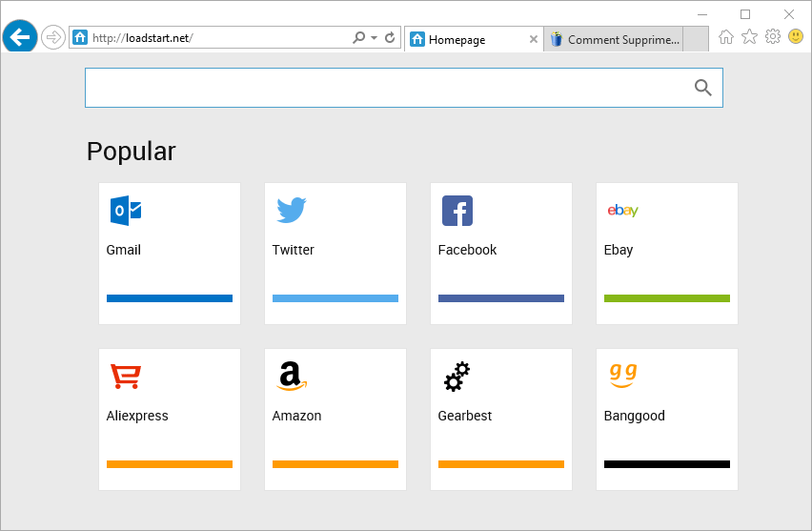Open the Ebay link label

click(x=619, y=250)
